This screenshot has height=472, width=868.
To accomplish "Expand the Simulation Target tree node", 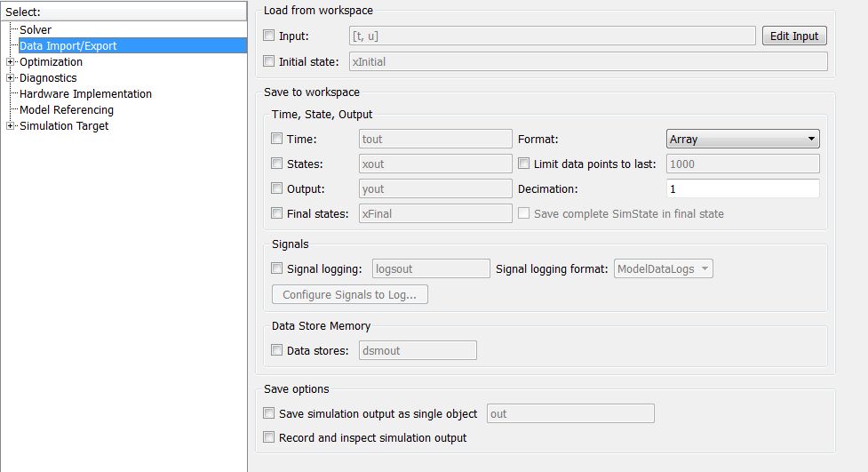I will [x=11, y=126].
